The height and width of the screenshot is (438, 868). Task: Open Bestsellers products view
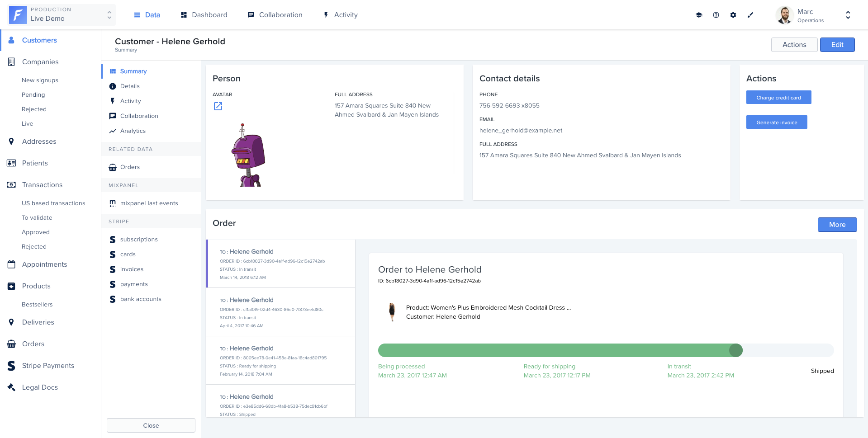point(37,305)
